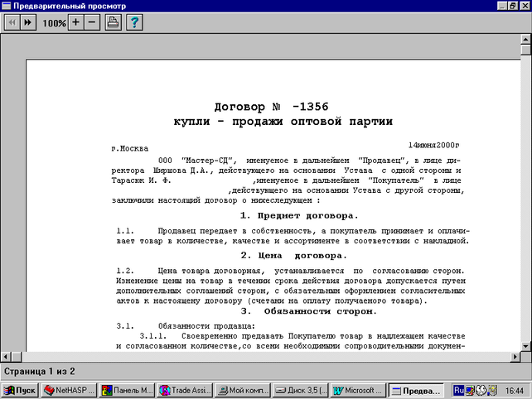Switch to the Панель taskbar window
The width and height of the screenshot is (532, 399).
click(x=128, y=390)
